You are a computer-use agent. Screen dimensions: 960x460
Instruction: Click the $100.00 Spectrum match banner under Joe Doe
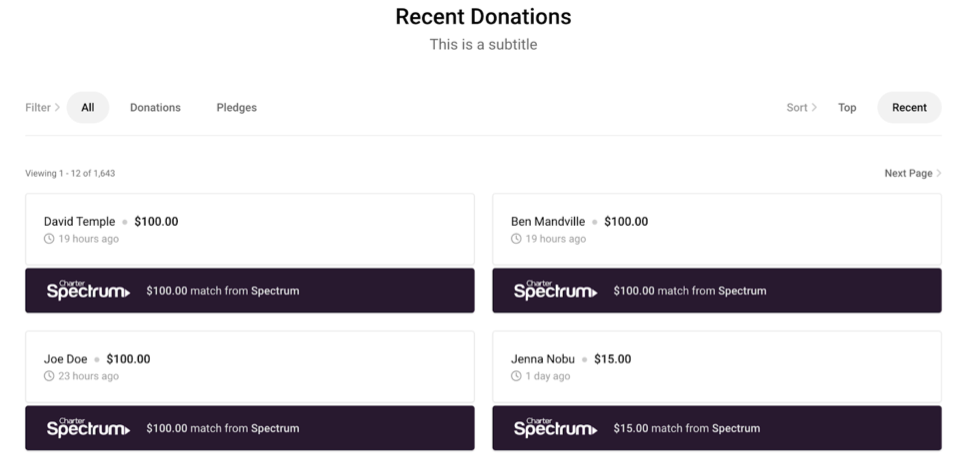coord(250,428)
